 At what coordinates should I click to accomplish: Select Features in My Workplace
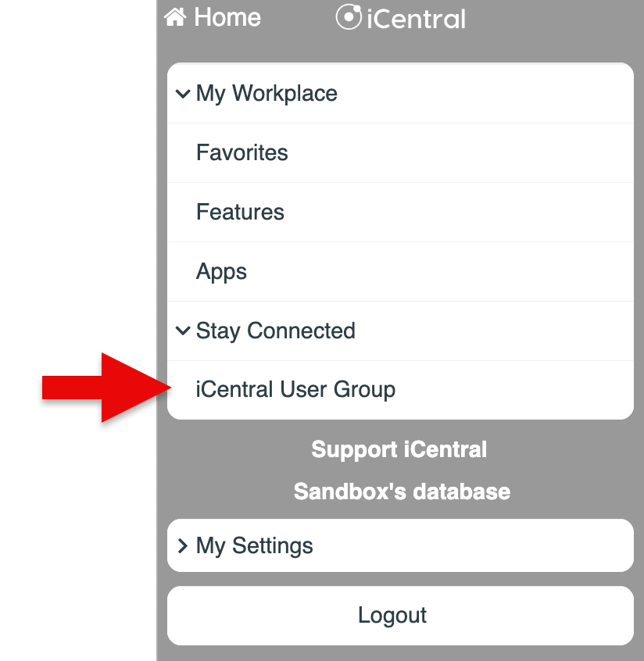[240, 212]
